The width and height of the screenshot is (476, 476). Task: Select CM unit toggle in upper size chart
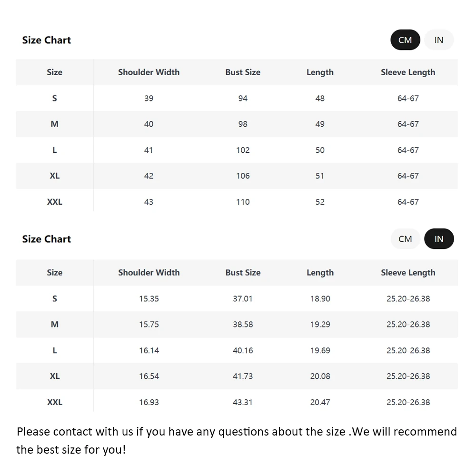405,40
